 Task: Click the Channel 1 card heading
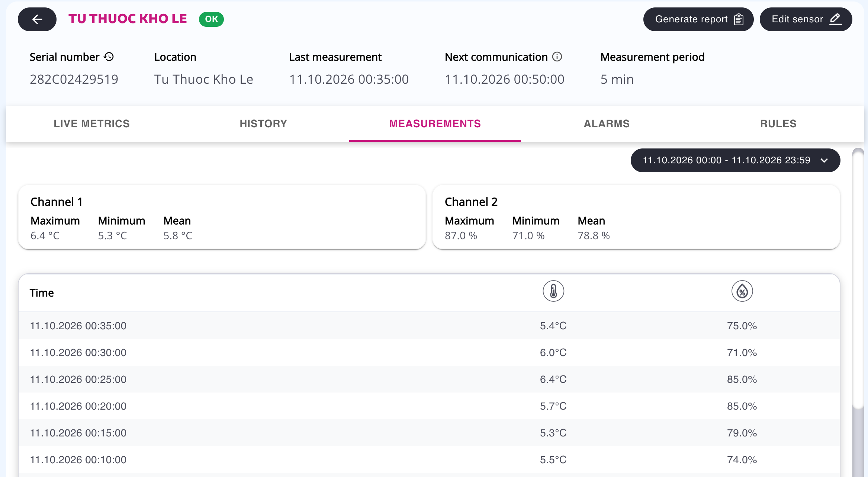tap(57, 202)
